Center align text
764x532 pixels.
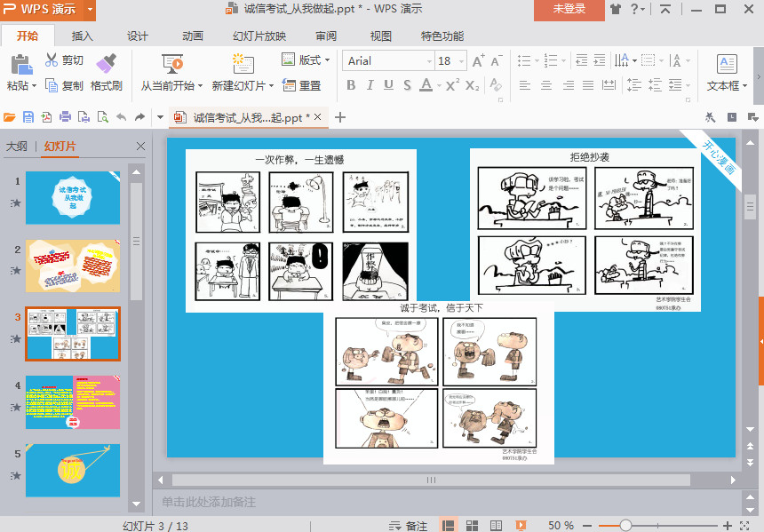pos(546,85)
